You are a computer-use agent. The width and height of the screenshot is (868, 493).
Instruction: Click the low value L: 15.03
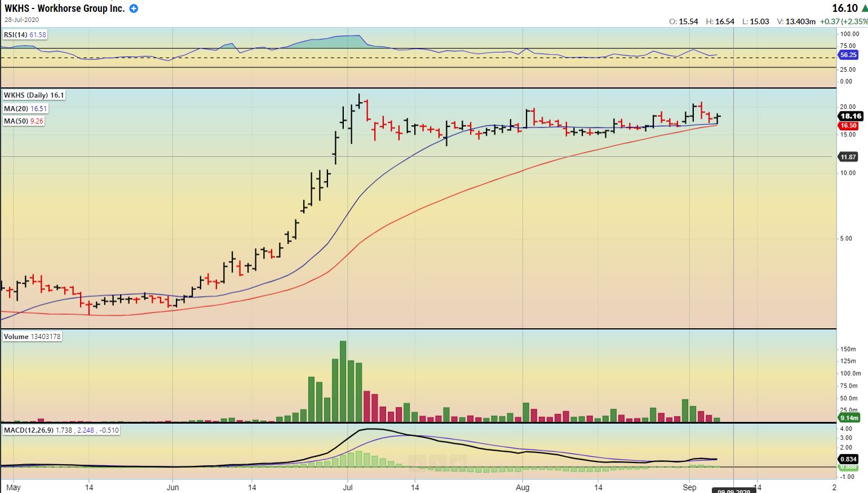click(755, 21)
